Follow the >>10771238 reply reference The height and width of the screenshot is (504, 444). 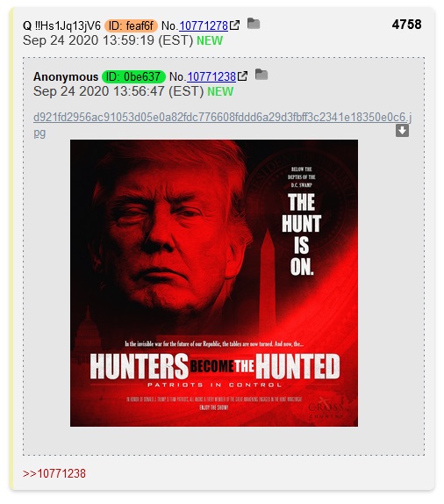[x=54, y=473]
